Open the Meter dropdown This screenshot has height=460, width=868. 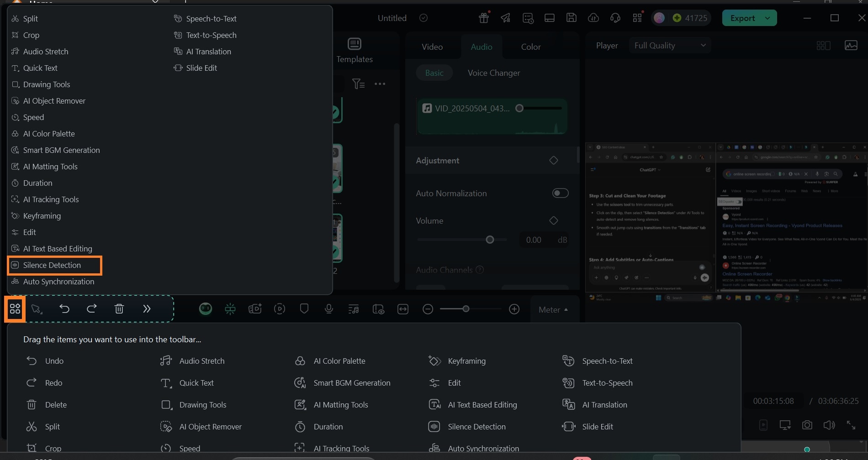553,310
